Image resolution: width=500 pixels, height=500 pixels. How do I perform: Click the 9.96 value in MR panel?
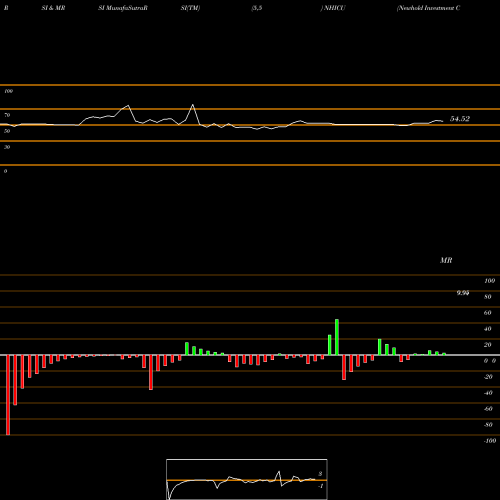(x=463, y=293)
